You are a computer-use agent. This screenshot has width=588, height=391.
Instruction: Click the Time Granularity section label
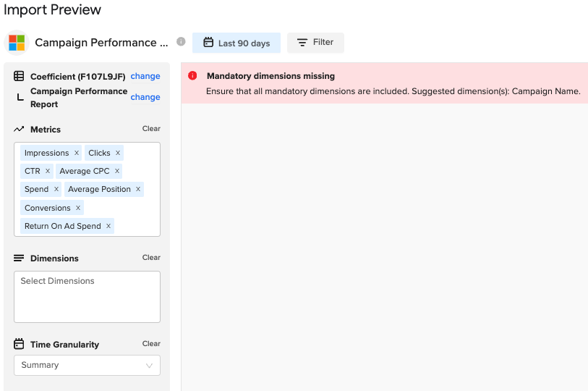64,345
